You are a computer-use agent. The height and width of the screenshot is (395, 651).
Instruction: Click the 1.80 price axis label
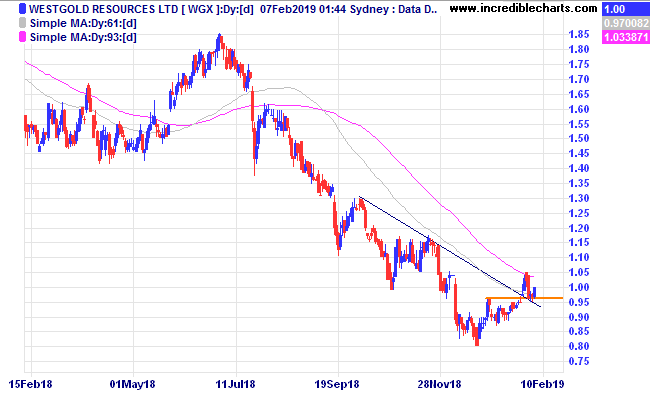coord(578,49)
